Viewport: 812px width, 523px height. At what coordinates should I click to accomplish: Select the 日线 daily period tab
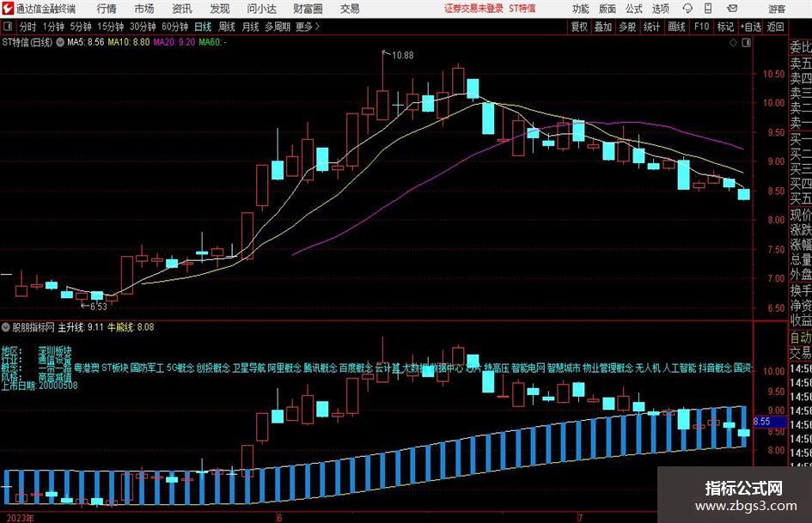203,27
